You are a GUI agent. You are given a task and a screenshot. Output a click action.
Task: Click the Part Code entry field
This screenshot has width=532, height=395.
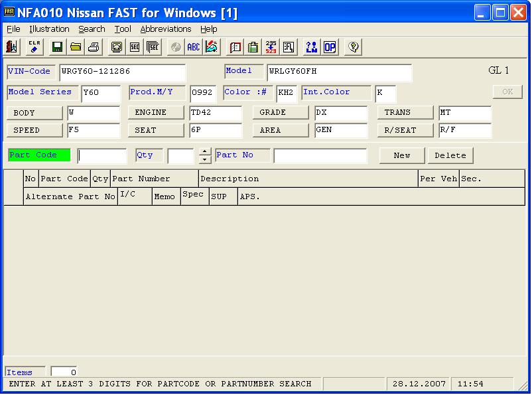click(102, 156)
